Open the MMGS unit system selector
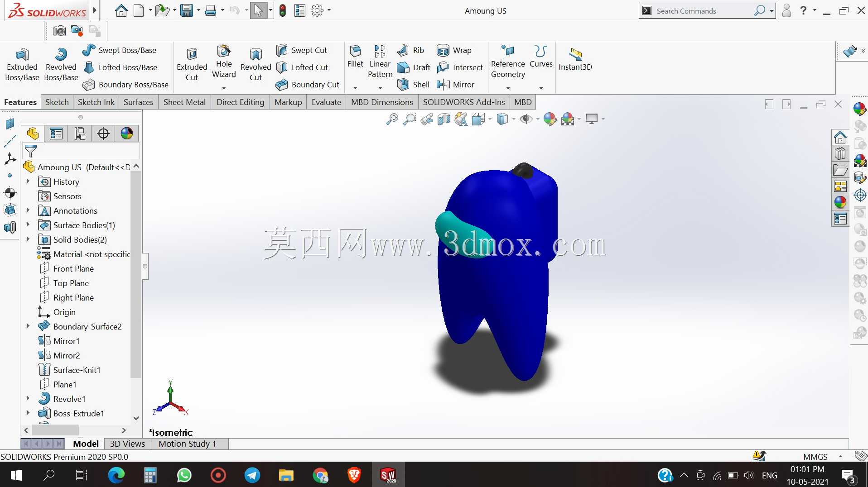Screen dimensions: 868x487 (x=815, y=457)
